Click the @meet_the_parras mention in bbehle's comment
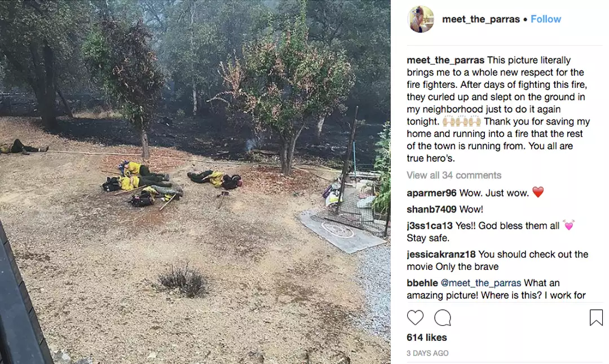This screenshot has width=609, height=364. [x=481, y=283]
